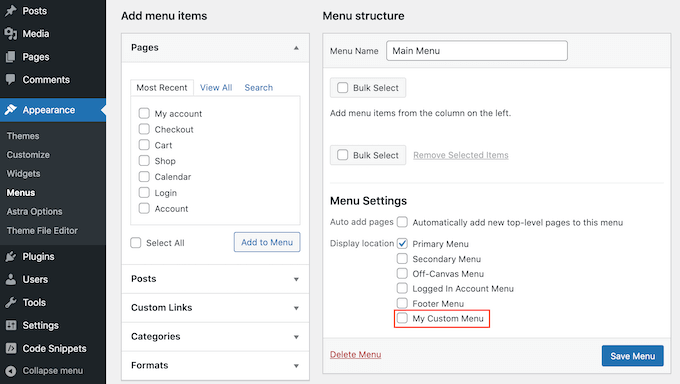This screenshot has height=384, width=680.
Task: Click the Posts pushpin icon in sidebar
Action: point(11,11)
